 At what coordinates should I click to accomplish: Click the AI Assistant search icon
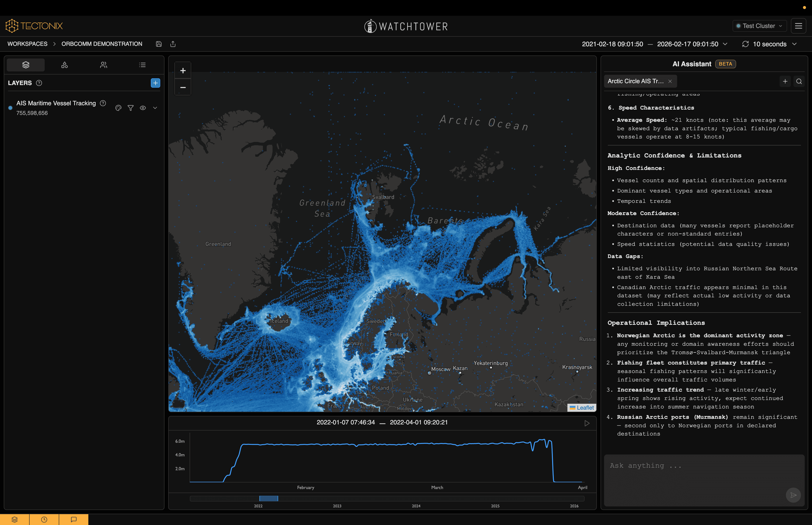pyautogui.click(x=799, y=82)
